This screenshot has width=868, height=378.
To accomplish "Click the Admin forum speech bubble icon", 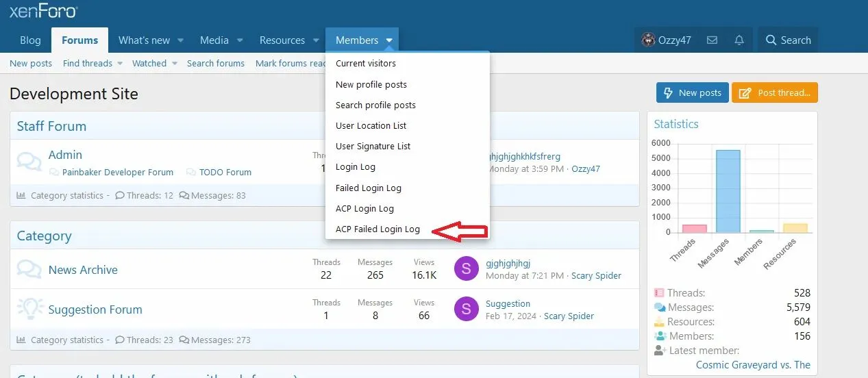I will pyautogui.click(x=29, y=162).
